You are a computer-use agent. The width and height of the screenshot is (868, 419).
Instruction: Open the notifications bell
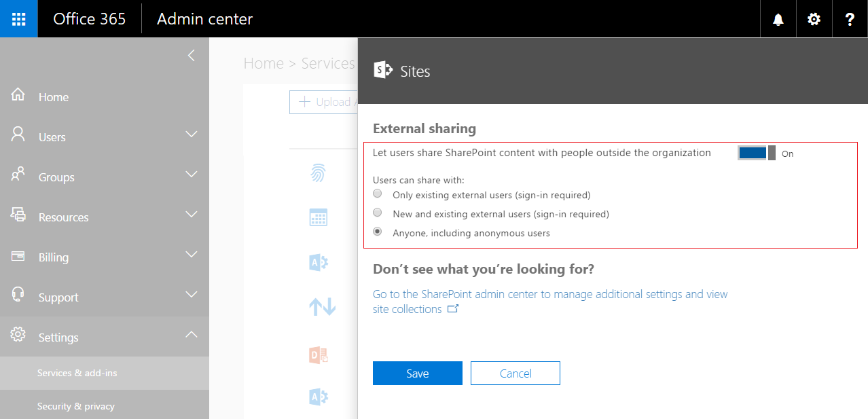tap(777, 18)
